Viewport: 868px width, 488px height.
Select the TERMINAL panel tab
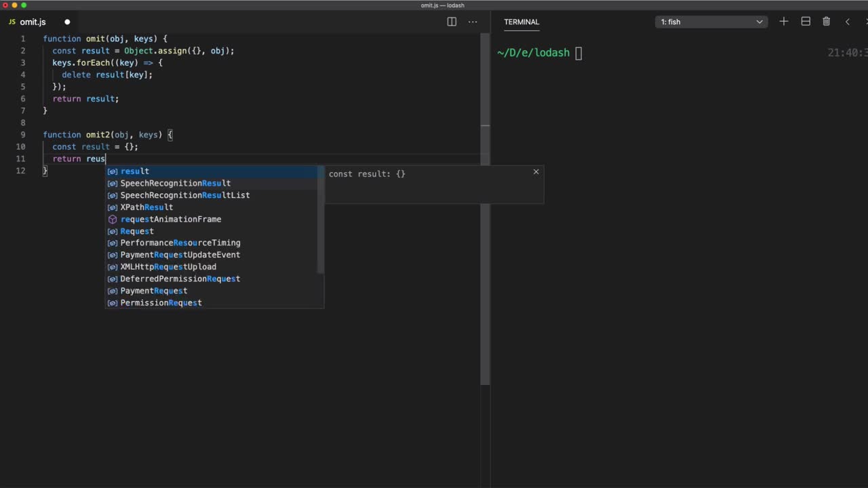(521, 22)
